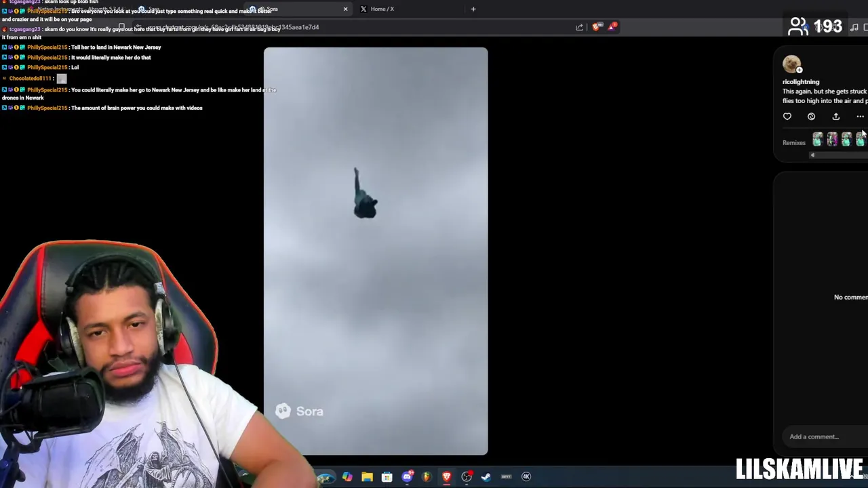Open the first remix thumbnail
The height and width of the screenshot is (488, 868).
coord(817,140)
